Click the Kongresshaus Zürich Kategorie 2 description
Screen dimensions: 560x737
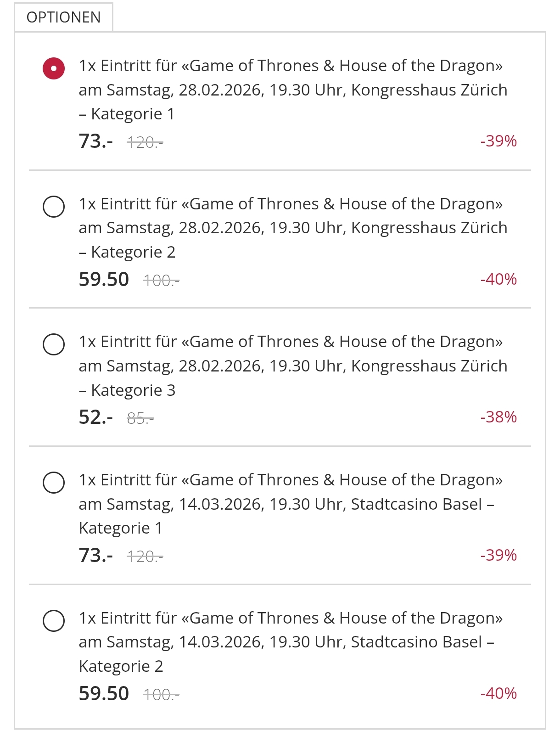(292, 228)
